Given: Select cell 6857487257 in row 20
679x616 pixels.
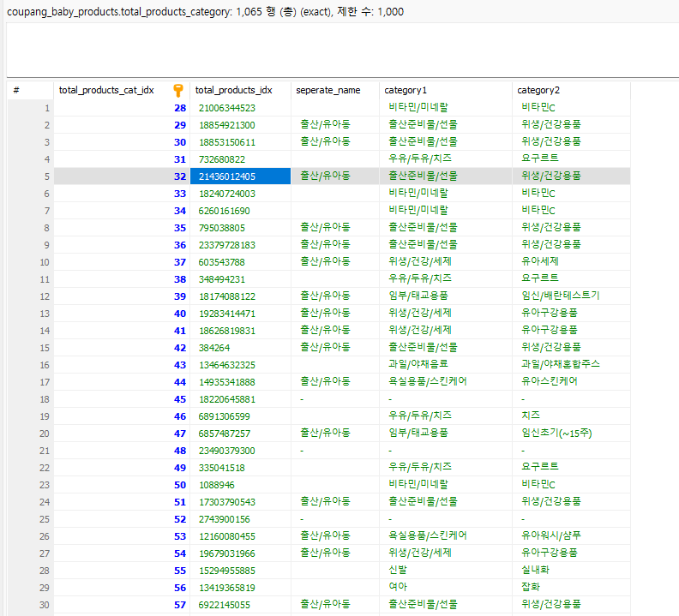Looking at the screenshot, I should point(240,434).
